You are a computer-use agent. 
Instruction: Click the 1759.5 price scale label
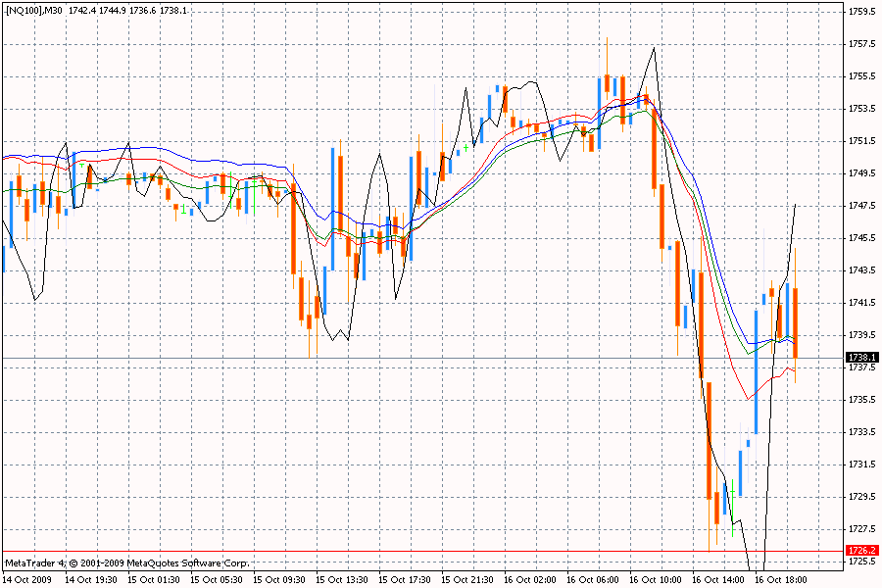(862, 11)
